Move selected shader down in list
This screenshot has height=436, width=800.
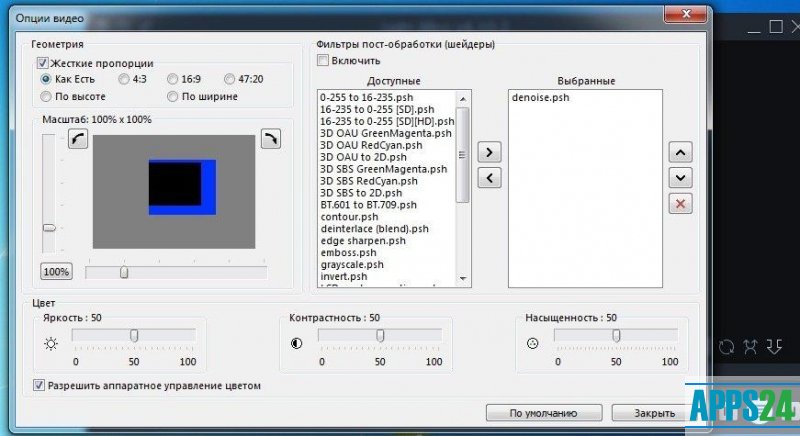point(680,177)
